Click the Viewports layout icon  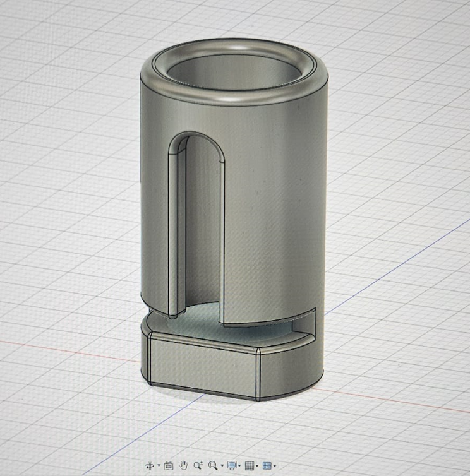[x=267, y=465]
